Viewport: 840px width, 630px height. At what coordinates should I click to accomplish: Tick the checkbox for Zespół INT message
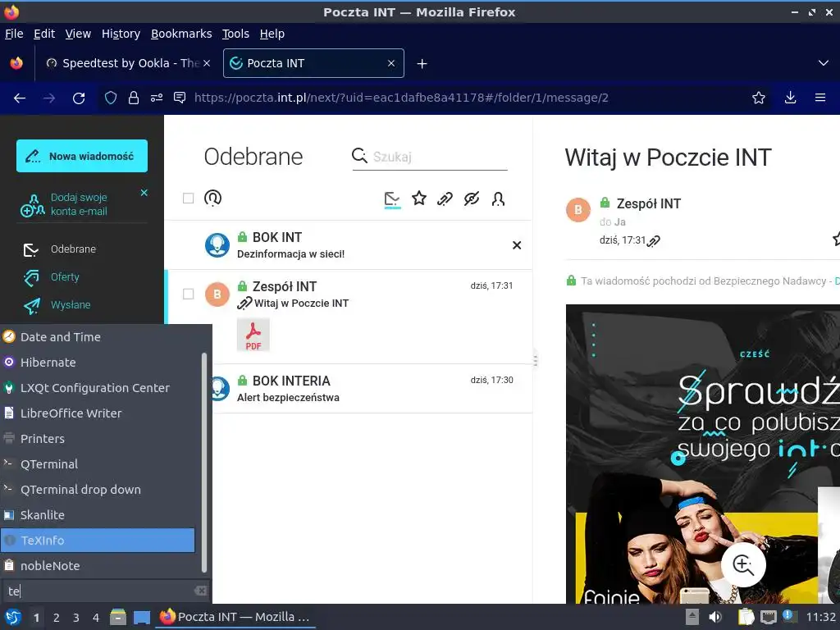(188, 294)
